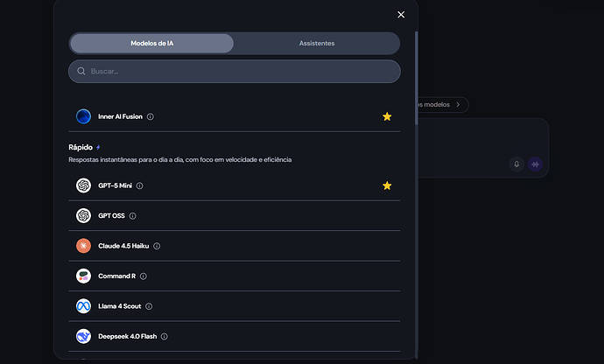Click the GPT-5 Mini OpenAI logo
Screen dimensions: 604x364
coord(83,185)
